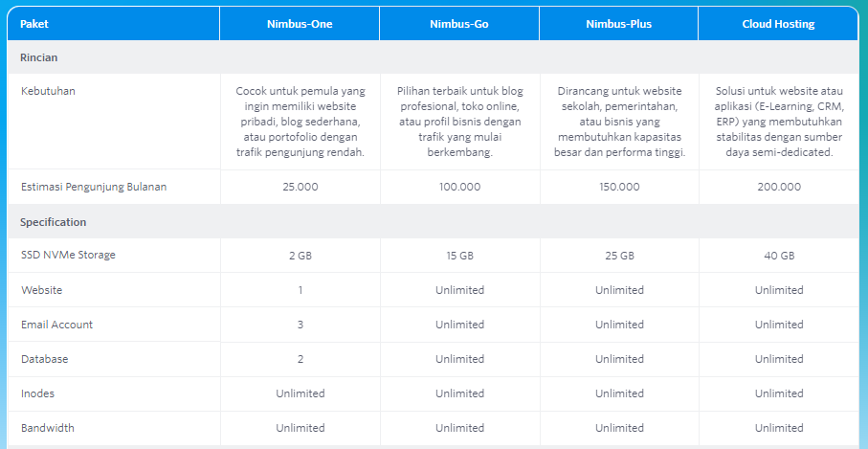
Task: Click Nimbus-Go's Unlimited in the Database row
Action: coord(460,359)
